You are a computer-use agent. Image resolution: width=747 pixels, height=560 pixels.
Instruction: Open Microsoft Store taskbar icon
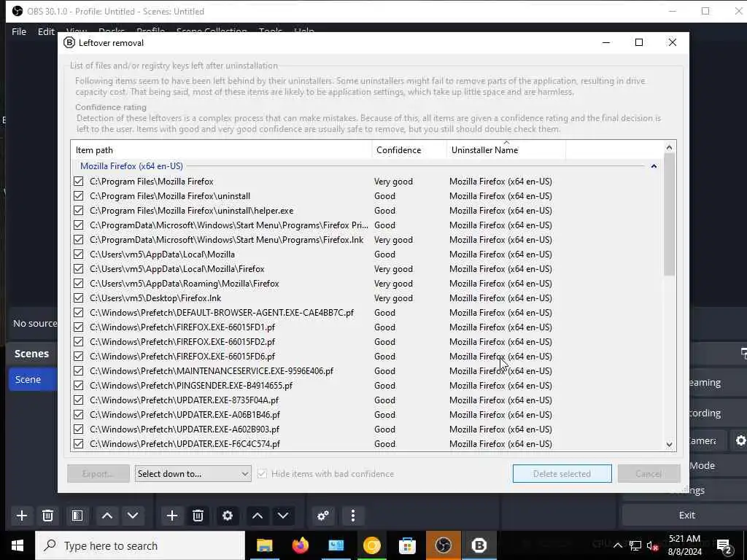coord(407,545)
